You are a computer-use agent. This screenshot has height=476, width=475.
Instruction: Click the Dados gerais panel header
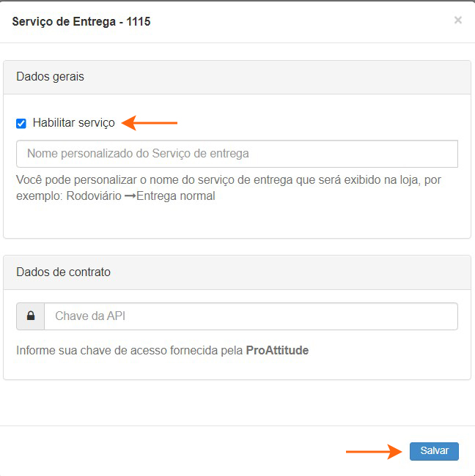pyautogui.click(x=237, y=77)
